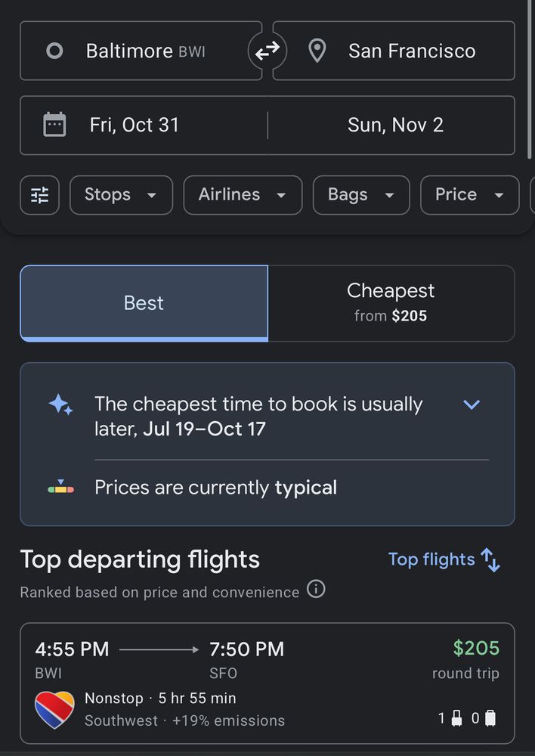Open the Price filter dropdown
Viewport: 535px width, 756px height.
click(x=469, y=195)
